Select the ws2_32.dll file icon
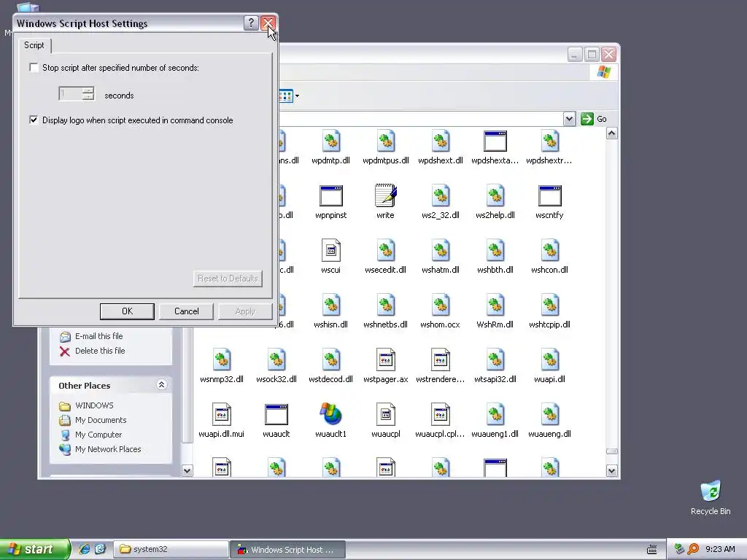Image resolution: width=747 pixels, height=560 pixels. (x=440, y=195)
